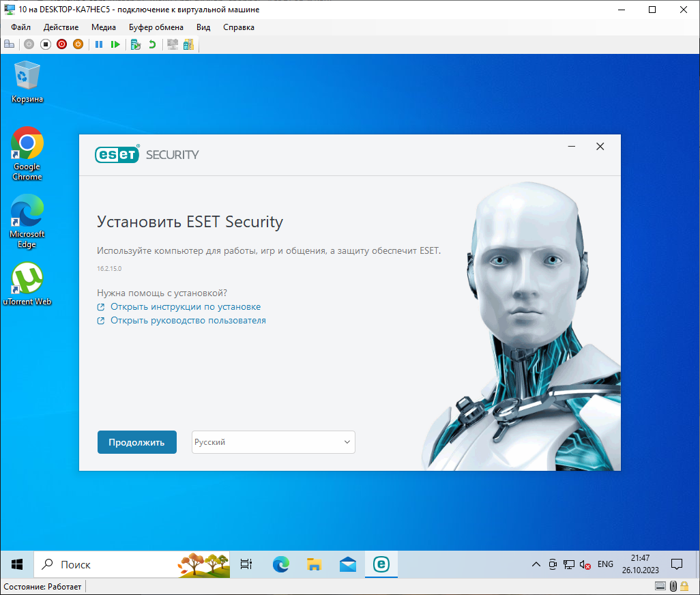The image size is (700, 595).
Task: Turn off the VM with the stop icon
Action: (x=46, y=44)
